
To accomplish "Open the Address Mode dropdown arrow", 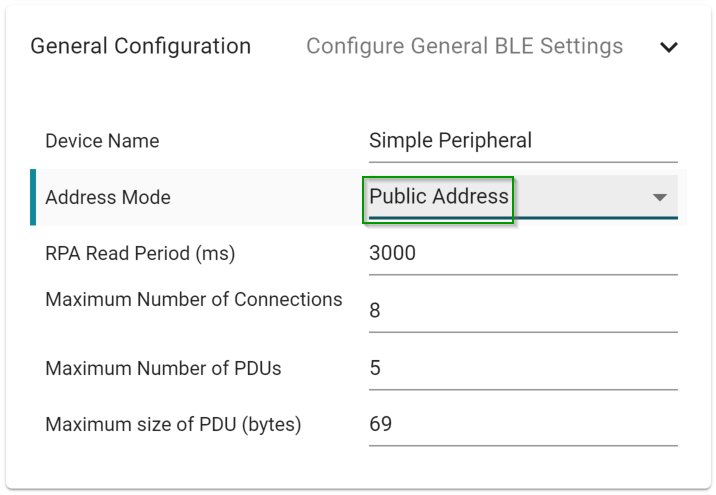I will (x=659, y=197).
